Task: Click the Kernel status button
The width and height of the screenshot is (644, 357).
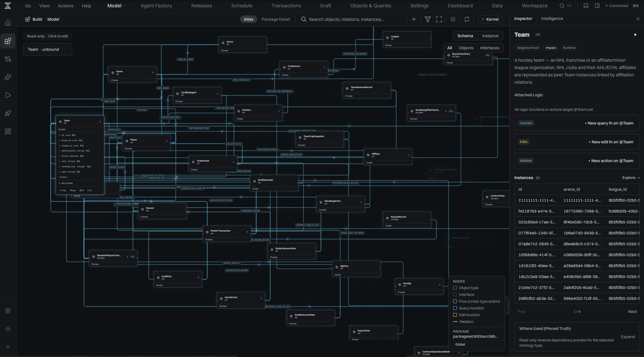Action: [x=490, y=19]
